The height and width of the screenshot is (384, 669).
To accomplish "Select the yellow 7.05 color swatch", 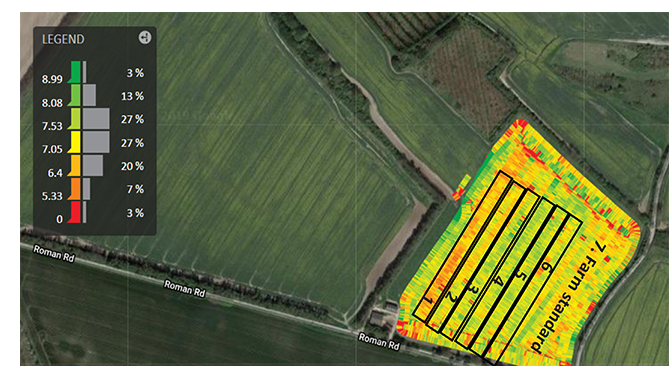I will coord(75,142).
